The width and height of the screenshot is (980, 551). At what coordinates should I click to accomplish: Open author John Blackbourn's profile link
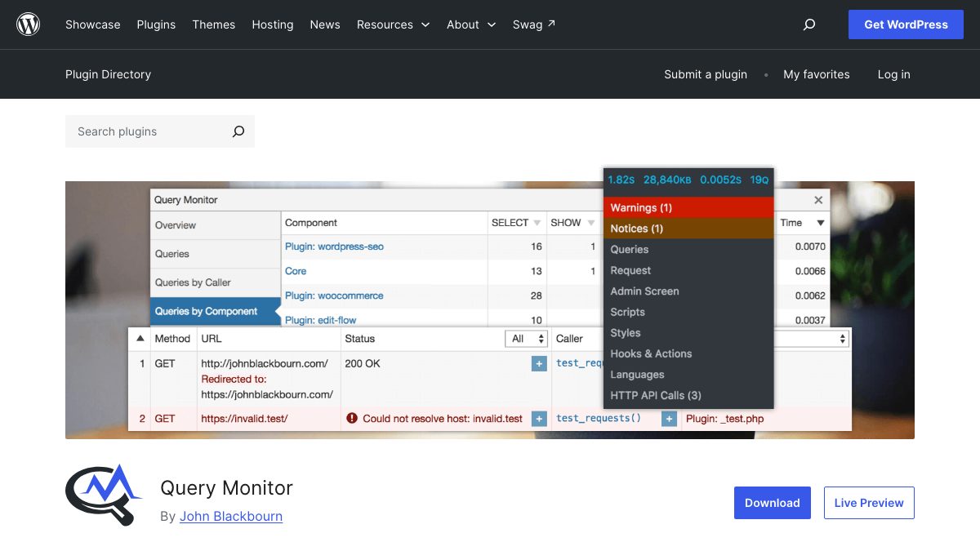click(x=231, y=516)
